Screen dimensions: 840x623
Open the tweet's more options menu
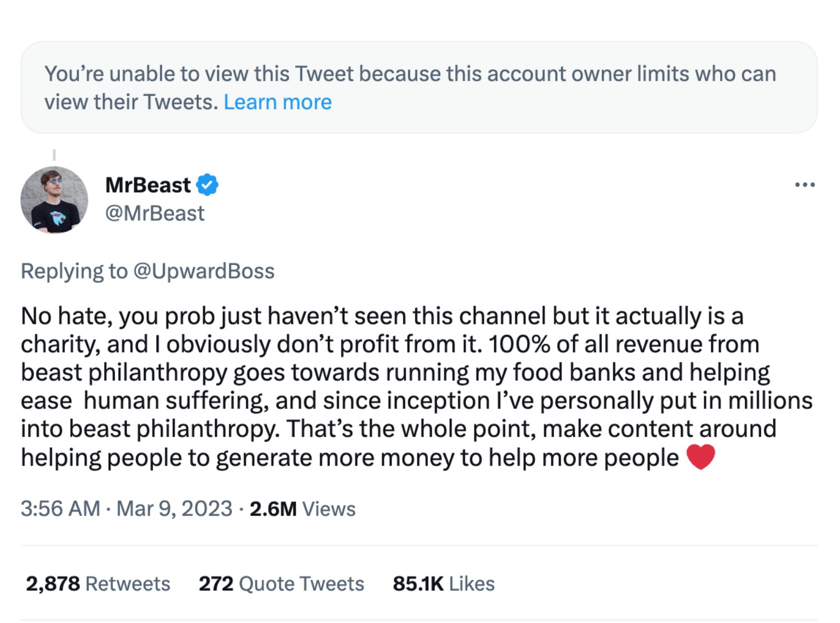[805, 185]
